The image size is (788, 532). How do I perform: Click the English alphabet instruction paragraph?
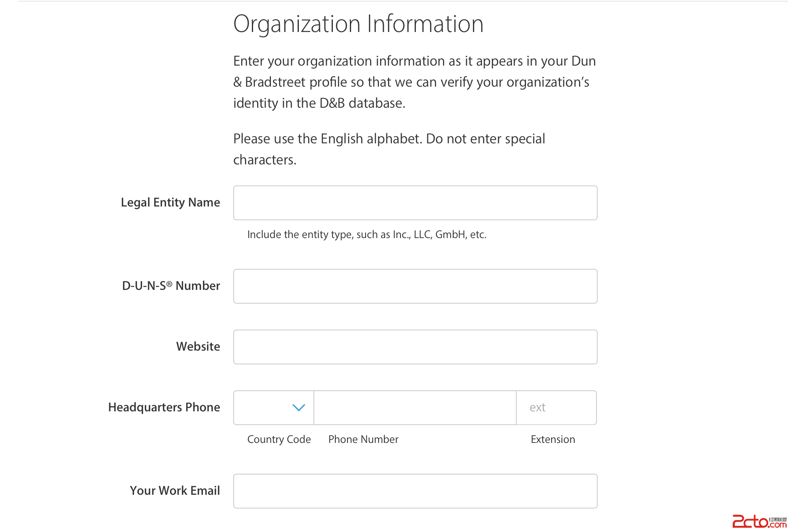(x=389, y=149)
